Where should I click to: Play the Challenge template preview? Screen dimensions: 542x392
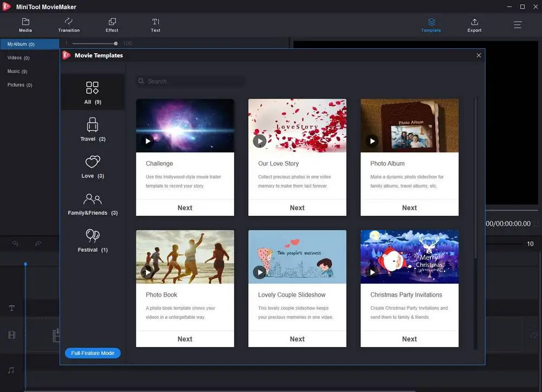coord(147,141)
